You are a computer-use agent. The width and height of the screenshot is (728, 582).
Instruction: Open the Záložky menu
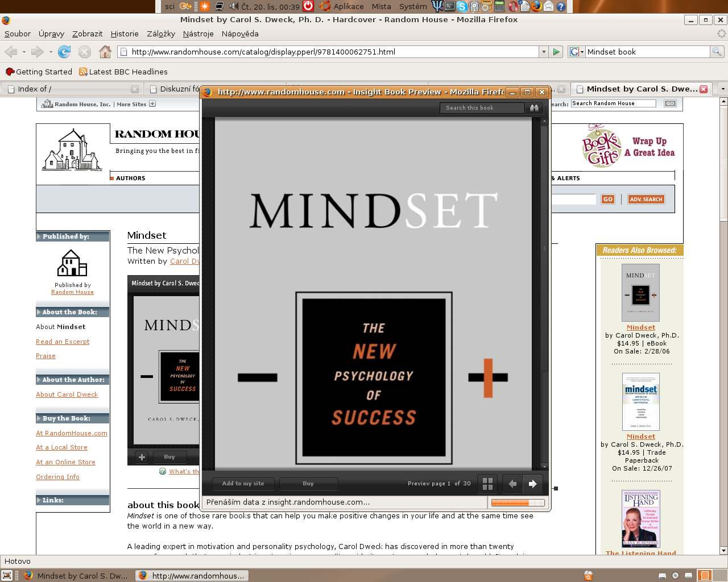click(161, 34)
